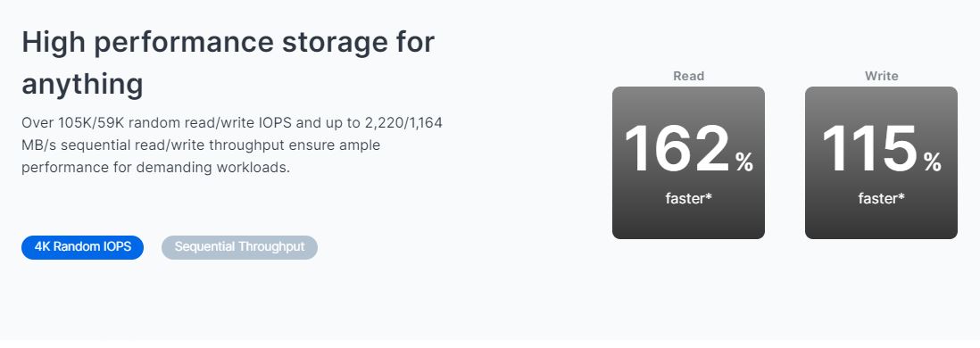Viewport: 980px width, 348px height.
Task: Click the percent sign beside 115
Action: click(x=932, y=162)
